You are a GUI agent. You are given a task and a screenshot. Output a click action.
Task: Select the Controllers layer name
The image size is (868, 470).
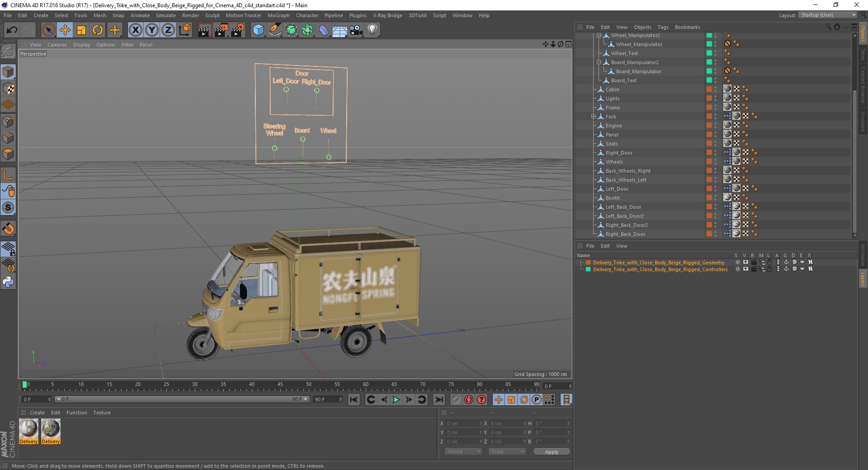[x=660, y=269]
